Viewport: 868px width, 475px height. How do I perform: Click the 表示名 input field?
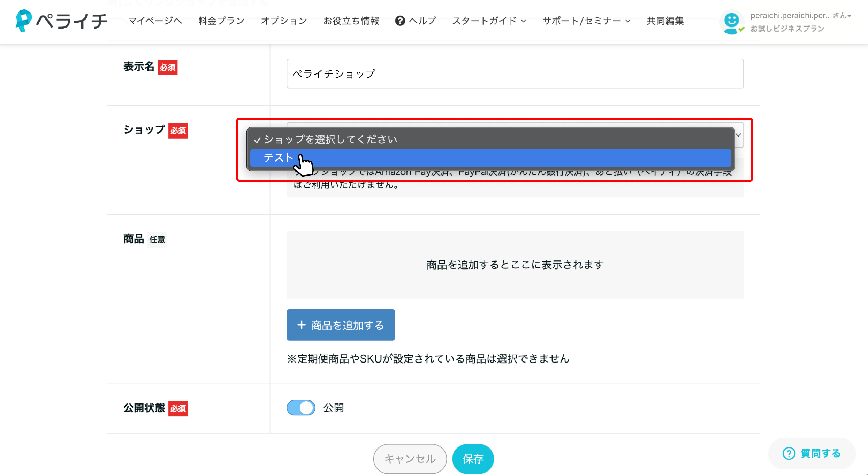pyautogui.click(x=515, y=73)
